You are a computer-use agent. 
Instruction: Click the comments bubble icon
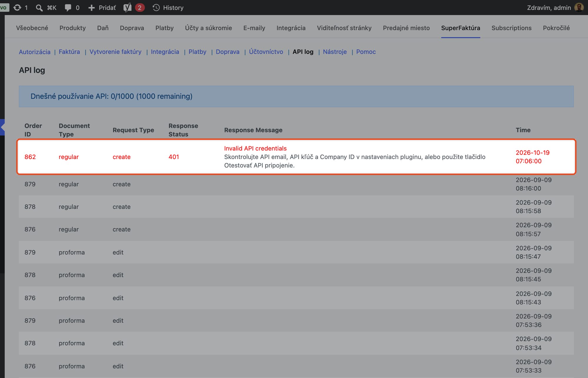pyautogui.click(x=68, y=8)
